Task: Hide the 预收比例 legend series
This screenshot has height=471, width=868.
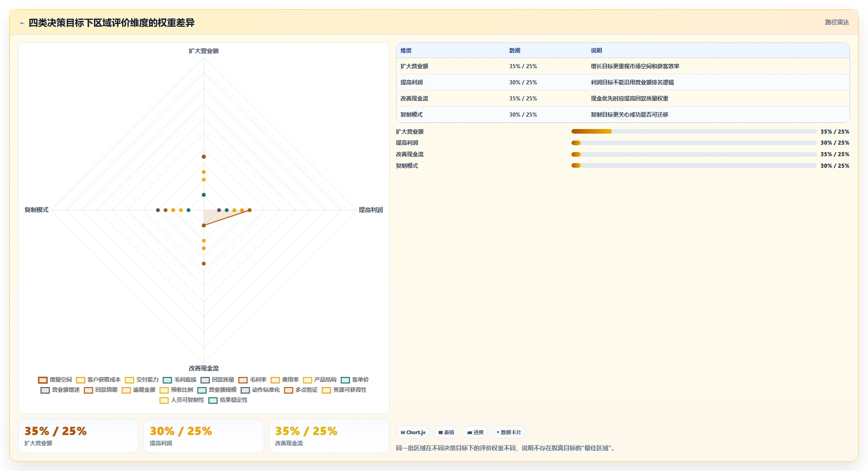Action: tap(176, 390)
